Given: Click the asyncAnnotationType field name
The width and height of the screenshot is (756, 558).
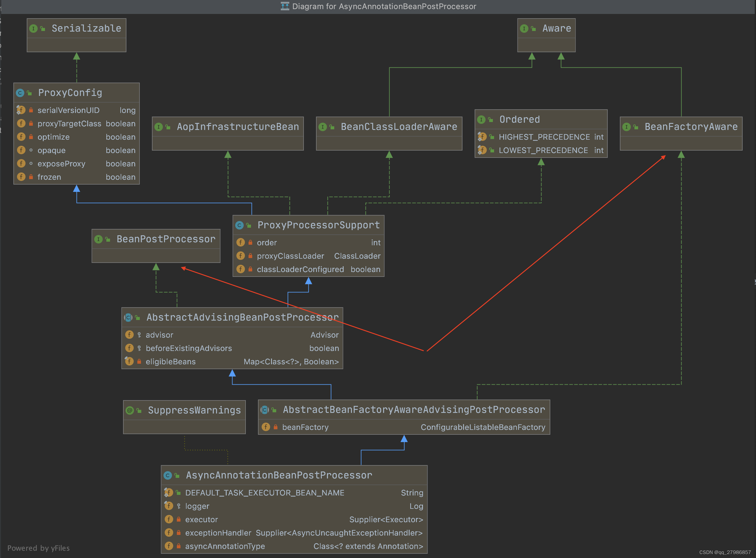Looking at the screenshot, I should point(225,546).
